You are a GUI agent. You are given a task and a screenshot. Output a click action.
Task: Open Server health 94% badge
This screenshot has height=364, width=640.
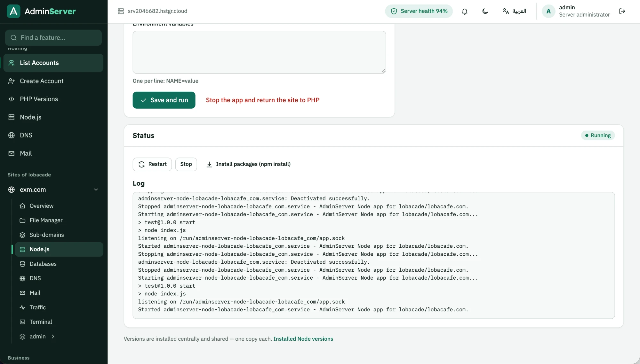pos(419,11)
